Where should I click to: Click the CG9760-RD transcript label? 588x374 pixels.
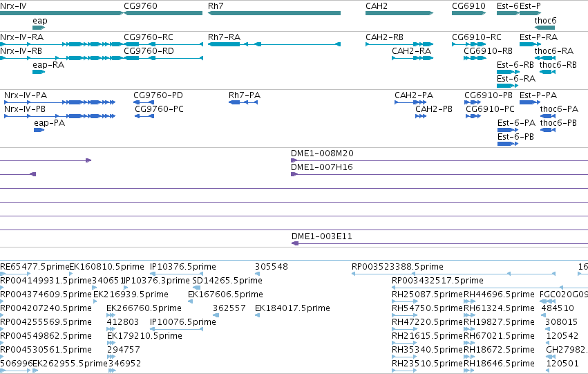[149, 51]
